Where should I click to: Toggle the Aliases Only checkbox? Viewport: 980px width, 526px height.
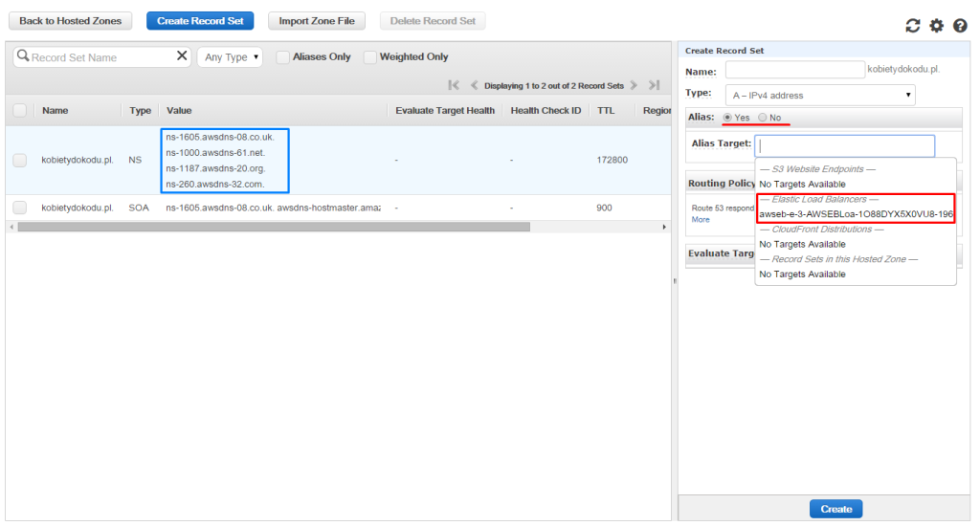tap(283, 56)
